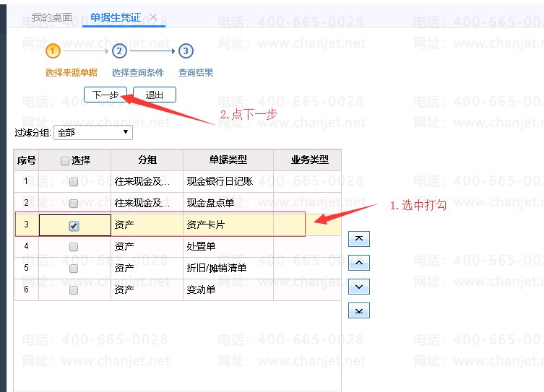Switch to the 我的桌面 tab
The width and height of the screenshot is (544, 392).
[52, 17]
